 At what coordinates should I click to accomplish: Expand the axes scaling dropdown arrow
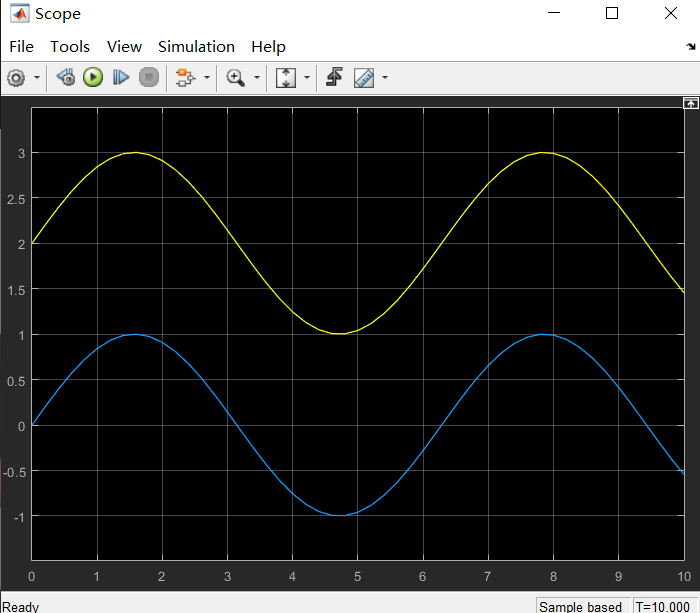(x=307, y=78)
